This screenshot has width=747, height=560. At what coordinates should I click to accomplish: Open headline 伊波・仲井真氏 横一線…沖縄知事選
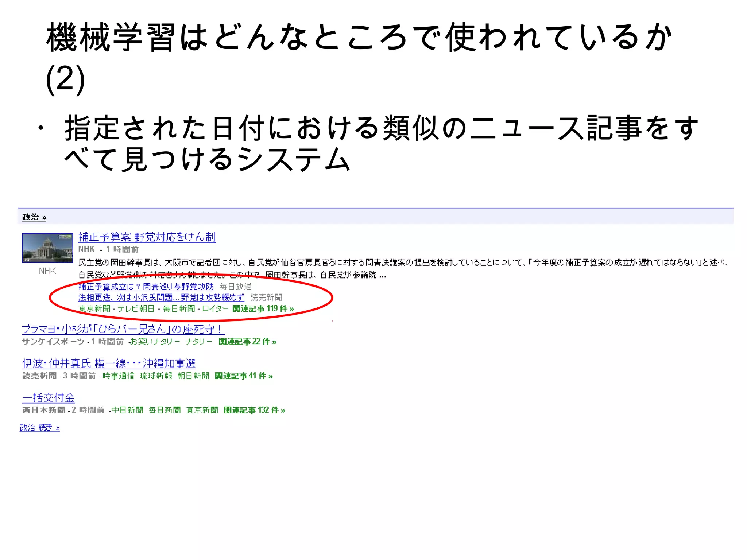109,363
